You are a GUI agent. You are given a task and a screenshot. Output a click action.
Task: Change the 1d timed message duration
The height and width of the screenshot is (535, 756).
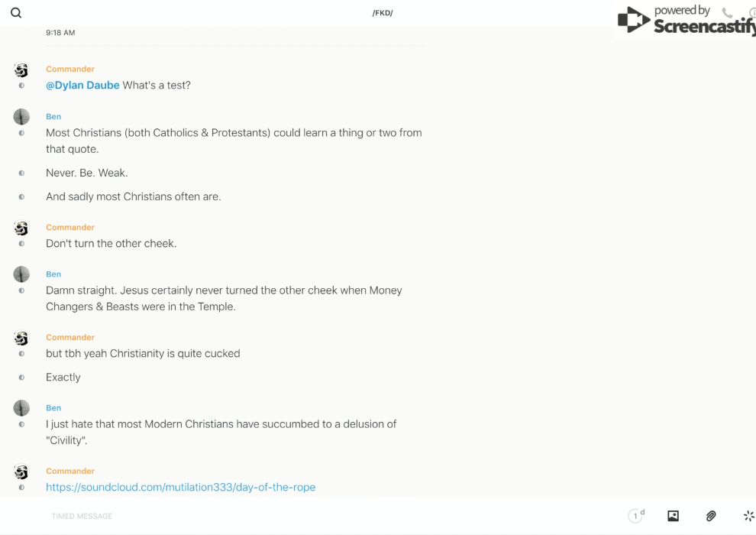636,516
